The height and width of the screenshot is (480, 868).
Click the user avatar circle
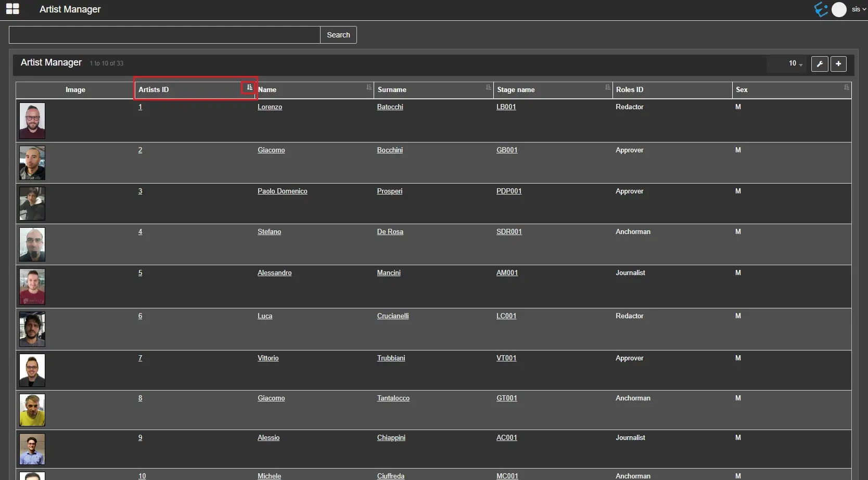(839, 9)
